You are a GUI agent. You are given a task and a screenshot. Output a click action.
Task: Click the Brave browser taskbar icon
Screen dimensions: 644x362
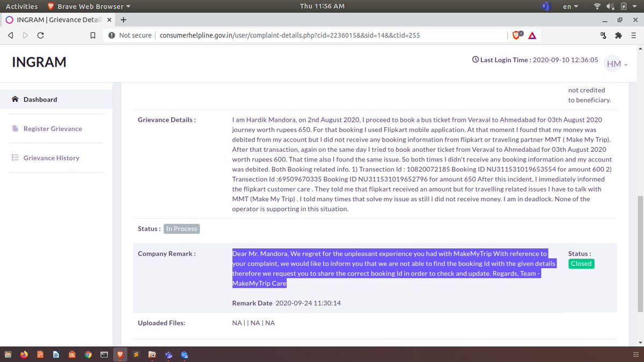tap(120, 354)
